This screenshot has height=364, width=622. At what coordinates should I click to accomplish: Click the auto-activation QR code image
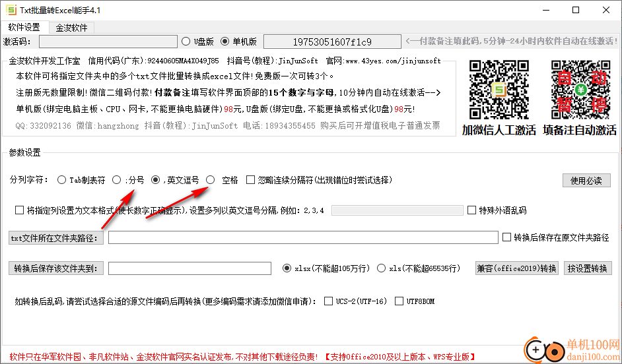point(580,90)
